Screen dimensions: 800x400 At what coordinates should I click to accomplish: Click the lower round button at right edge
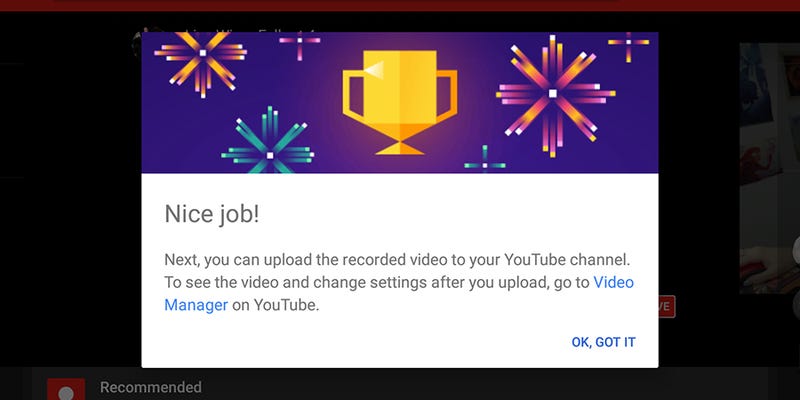click(796, 304)
